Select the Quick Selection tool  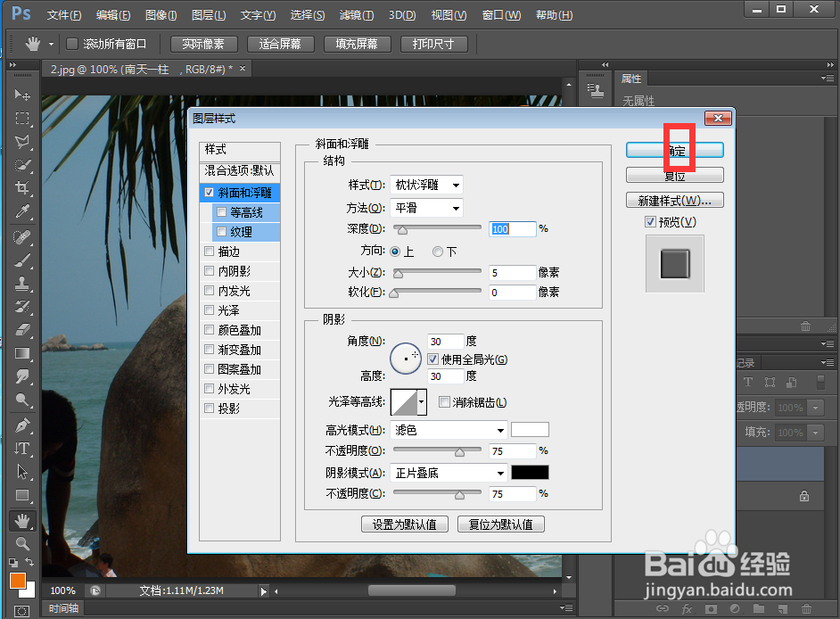pos(22,164)
